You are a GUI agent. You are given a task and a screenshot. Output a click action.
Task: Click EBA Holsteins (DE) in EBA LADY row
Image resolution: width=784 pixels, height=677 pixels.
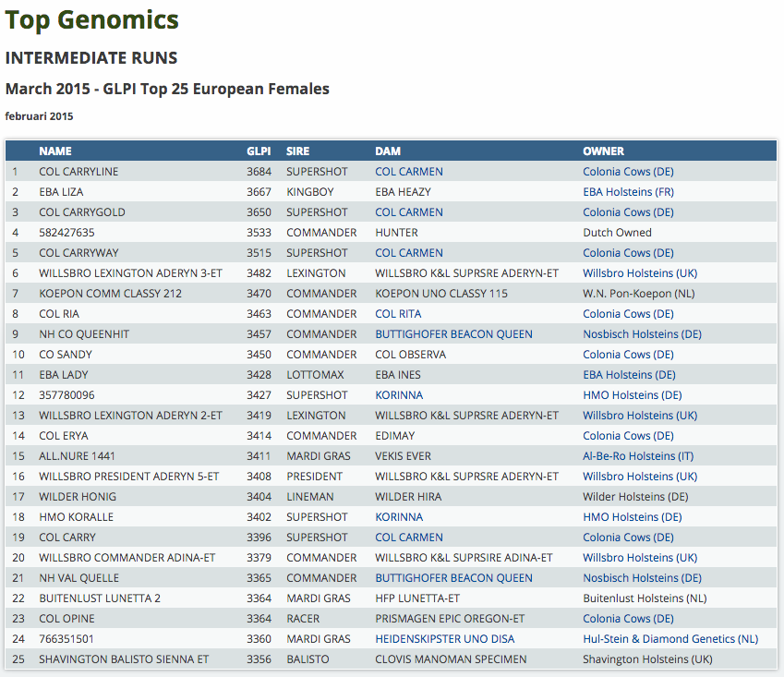(x=629, y=375)
